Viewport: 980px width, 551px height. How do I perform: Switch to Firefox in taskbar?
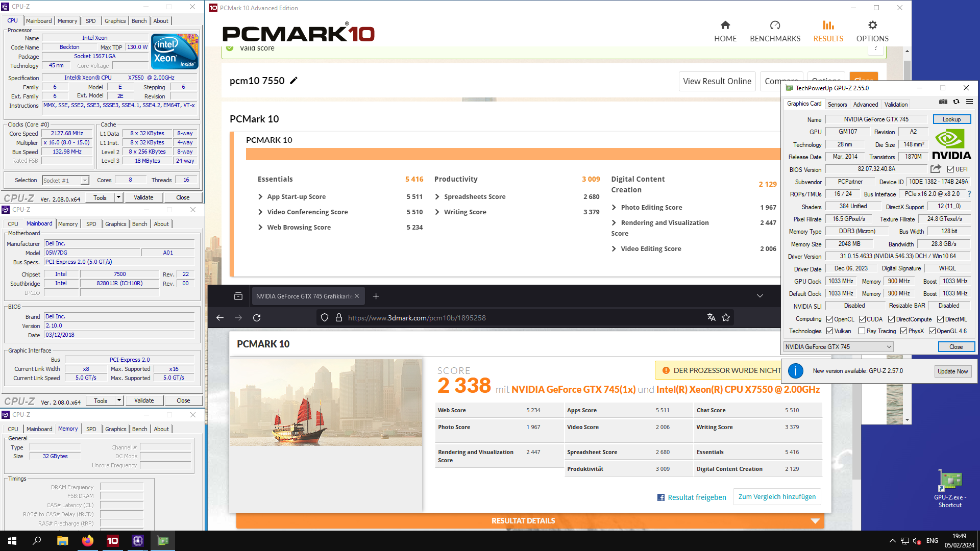pos(87,541)
